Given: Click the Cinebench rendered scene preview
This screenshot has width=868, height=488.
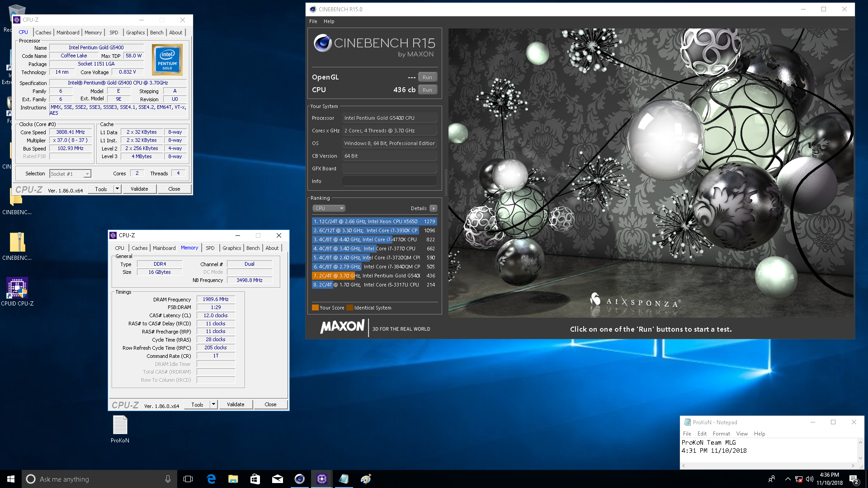Looking at the screenshot, I should pyautogui.click(x=651, y=173).
